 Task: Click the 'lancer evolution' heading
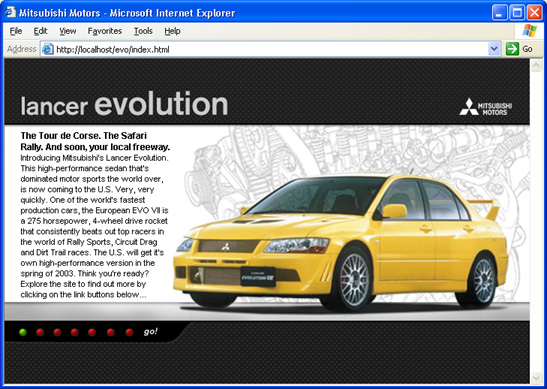[x=124, y=104]
